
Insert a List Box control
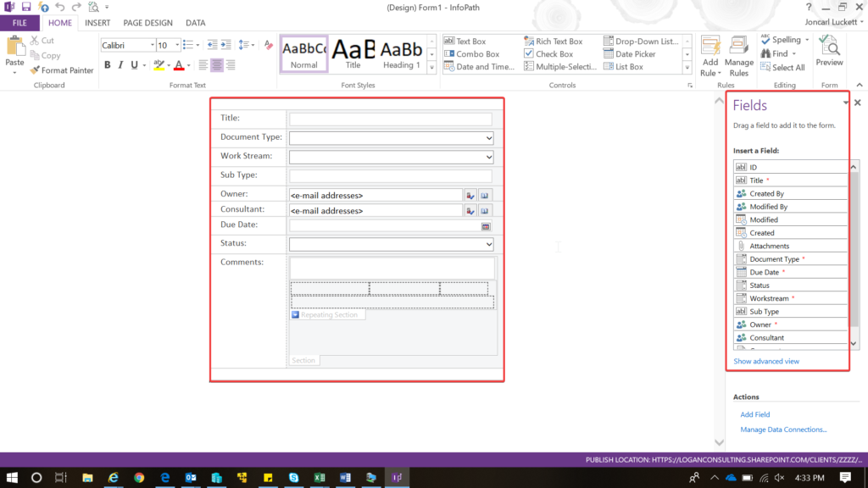[x=623, y=66]
